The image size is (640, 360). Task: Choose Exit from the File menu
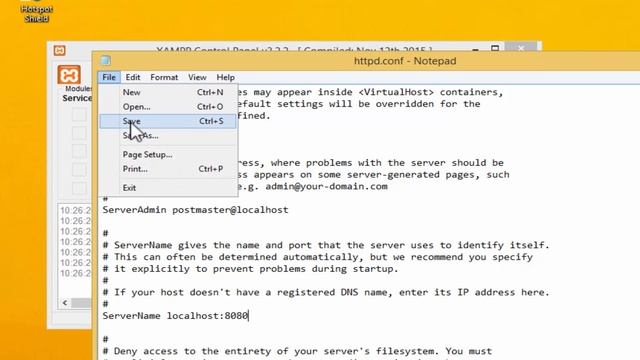[168, 188]
